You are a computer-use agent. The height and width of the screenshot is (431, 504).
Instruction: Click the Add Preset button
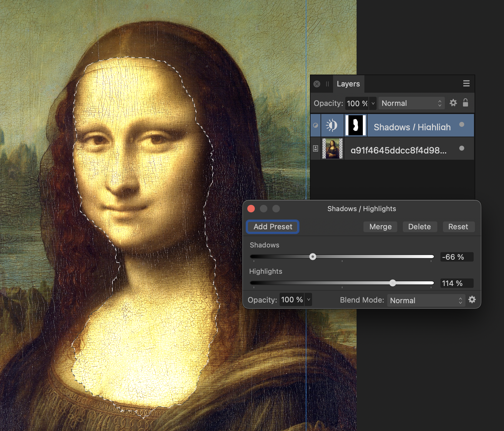pos(273,227)
